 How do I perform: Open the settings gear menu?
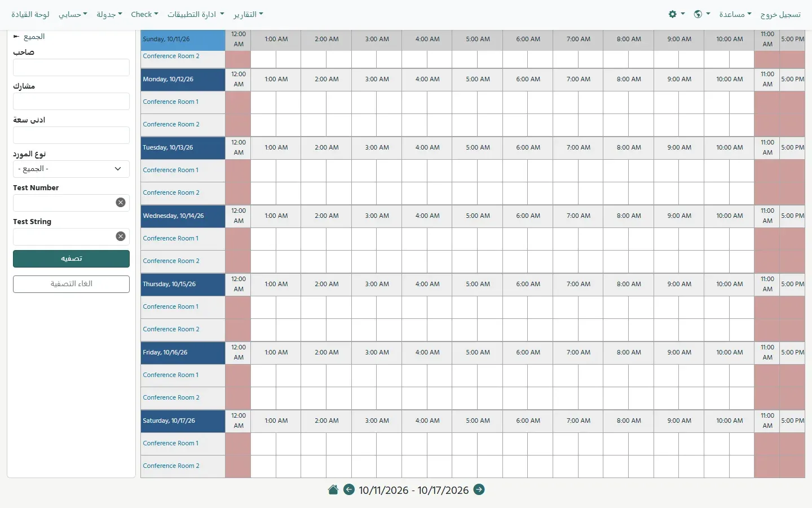[676, 14]
